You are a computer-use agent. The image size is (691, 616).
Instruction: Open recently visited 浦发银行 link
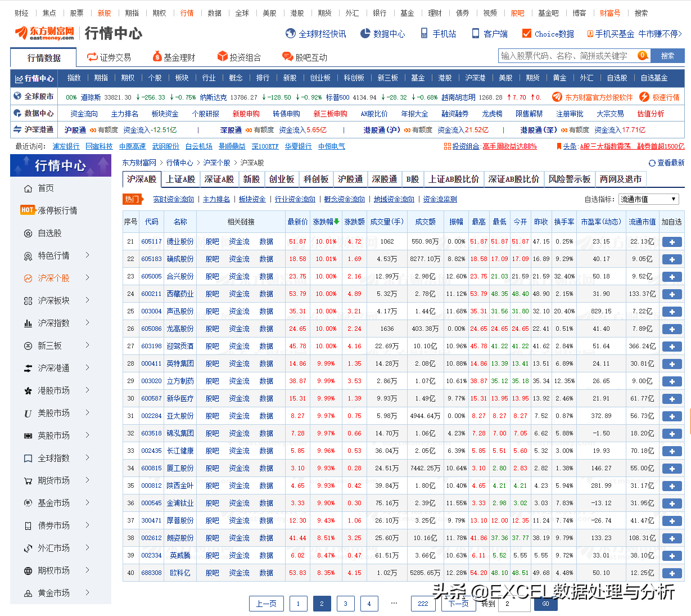pyautogui.click(x=66, y=146)
